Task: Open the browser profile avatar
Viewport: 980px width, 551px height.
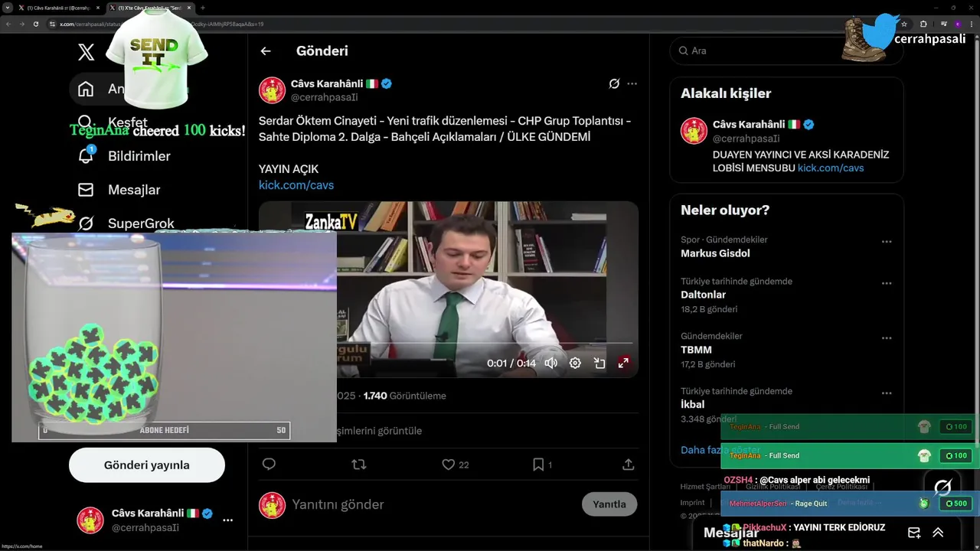Action: tap(957, 24)
